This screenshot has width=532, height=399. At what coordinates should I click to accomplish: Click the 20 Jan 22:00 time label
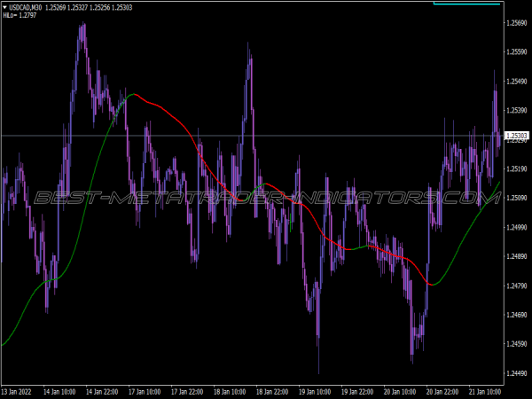tap(442, 392)
